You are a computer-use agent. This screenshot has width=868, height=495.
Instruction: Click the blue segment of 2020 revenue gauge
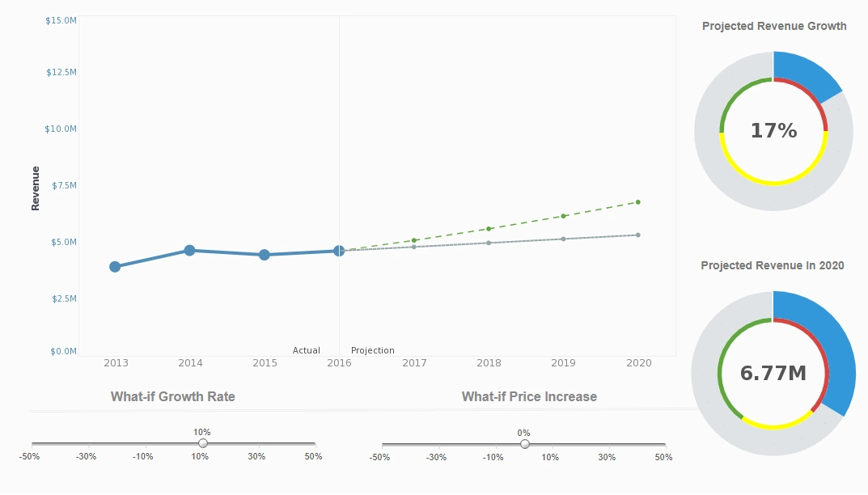click(833, 348)
